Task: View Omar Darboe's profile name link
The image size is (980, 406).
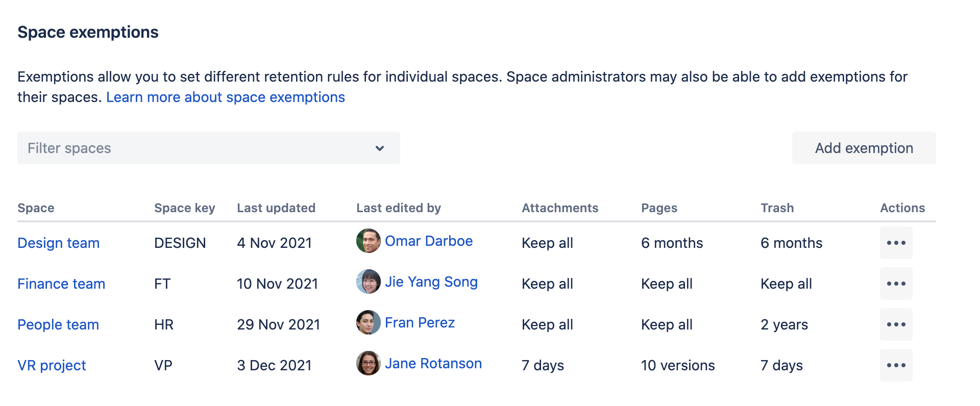Action: click(428, 241)
